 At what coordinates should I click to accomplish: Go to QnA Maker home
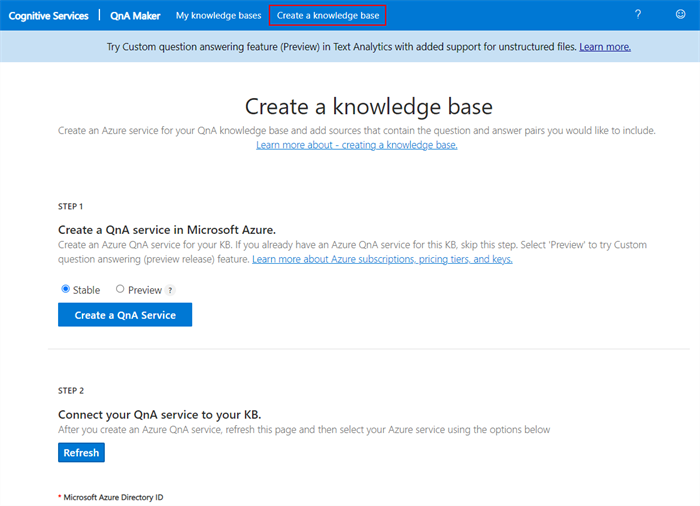click(135, 16)
